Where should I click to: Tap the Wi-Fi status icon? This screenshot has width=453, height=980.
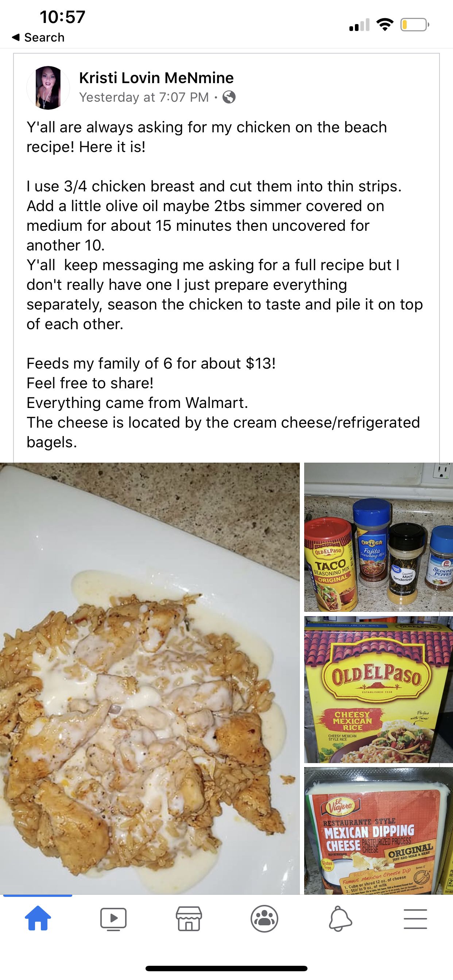385,25
